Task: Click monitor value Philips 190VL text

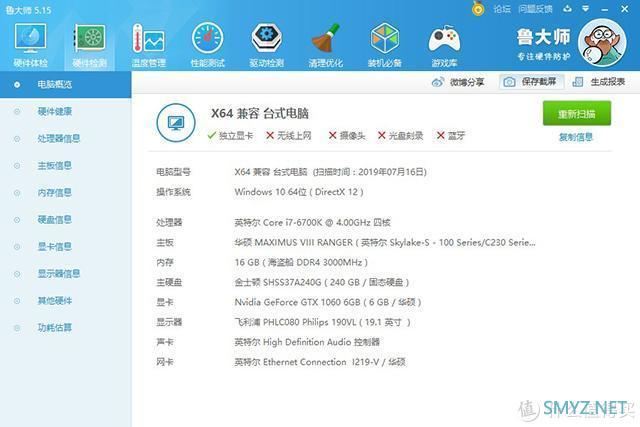Action: [x=322, y=322]
